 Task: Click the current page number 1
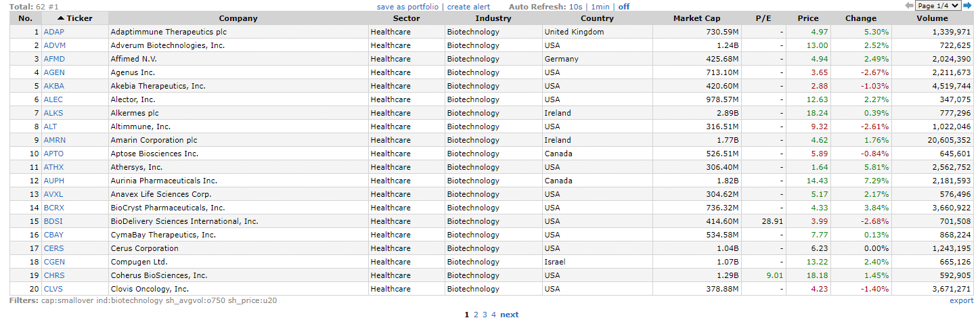pyautogui.click(x=467, y=315)
